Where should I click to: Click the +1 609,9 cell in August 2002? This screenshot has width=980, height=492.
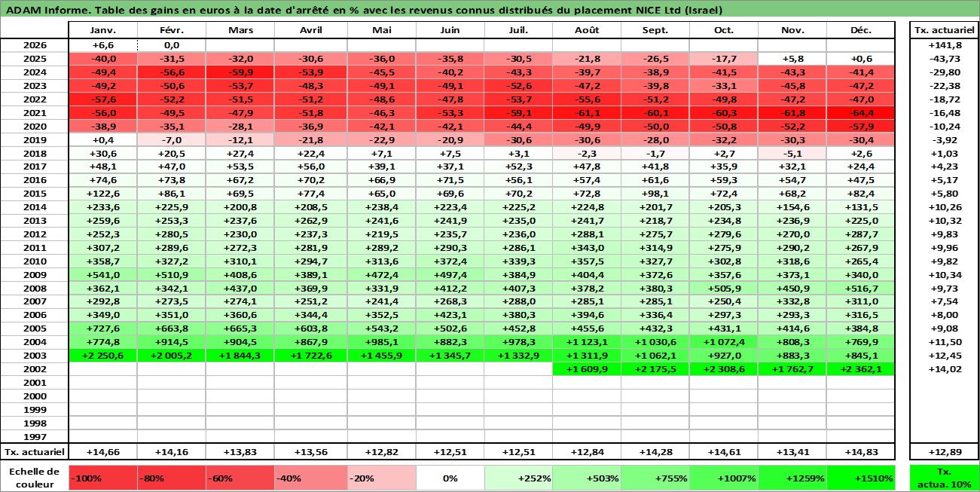pos(587,368)
